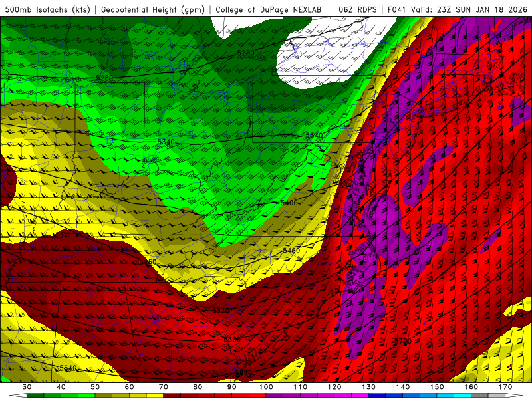532x399 pixels.
Task: Click the white right end arrow of color bar
Action: click(513, 396)
